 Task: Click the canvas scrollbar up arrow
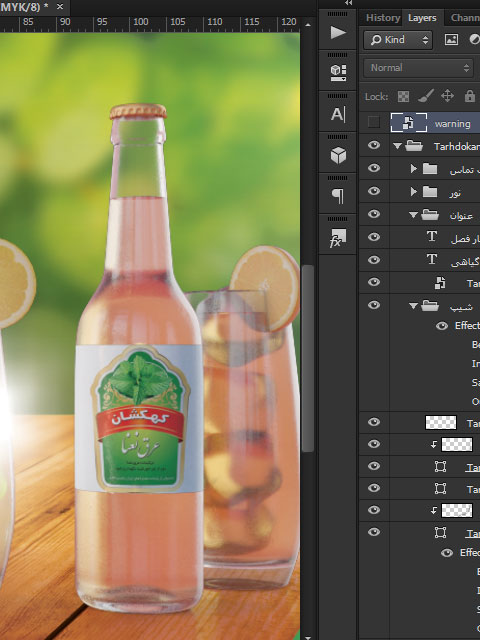[308, 25]
